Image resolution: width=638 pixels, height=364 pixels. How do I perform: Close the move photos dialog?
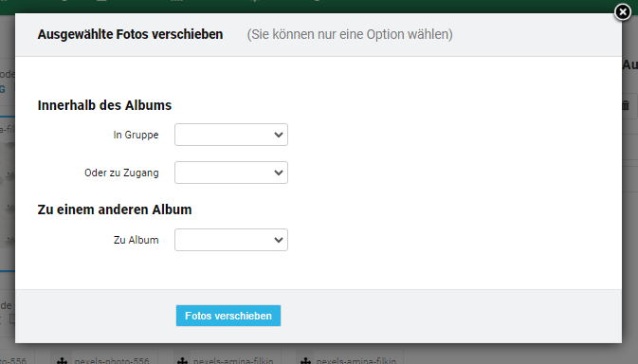click(623, 12)
